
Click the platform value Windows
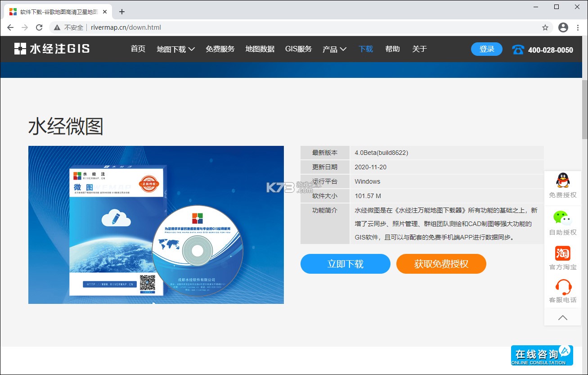point(368,181)
